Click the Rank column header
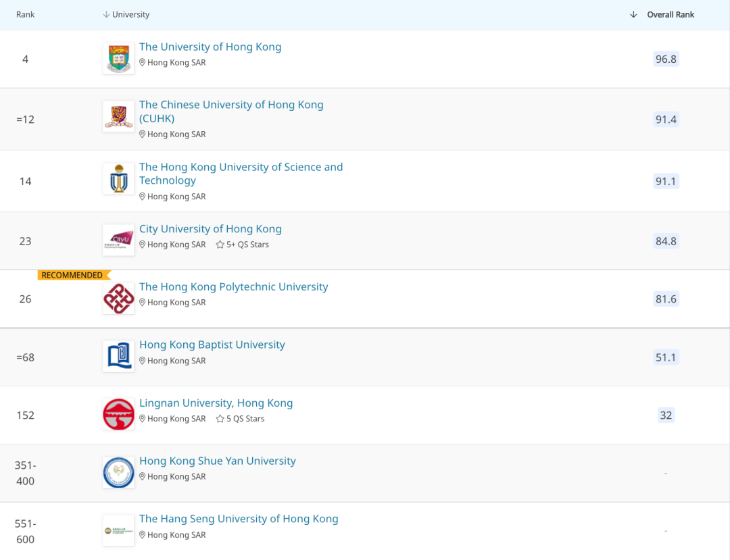 pos(26,15)
